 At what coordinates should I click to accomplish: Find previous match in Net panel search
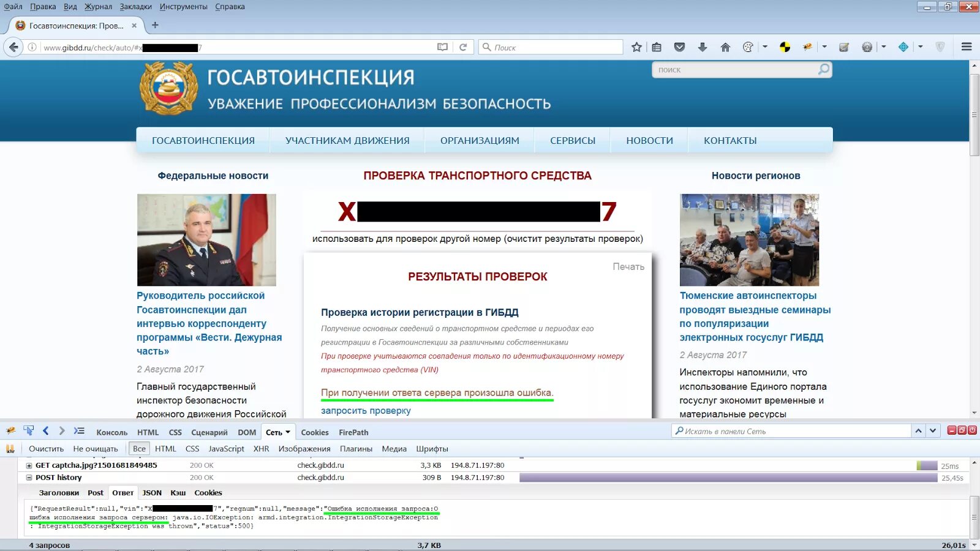[918, 431]
